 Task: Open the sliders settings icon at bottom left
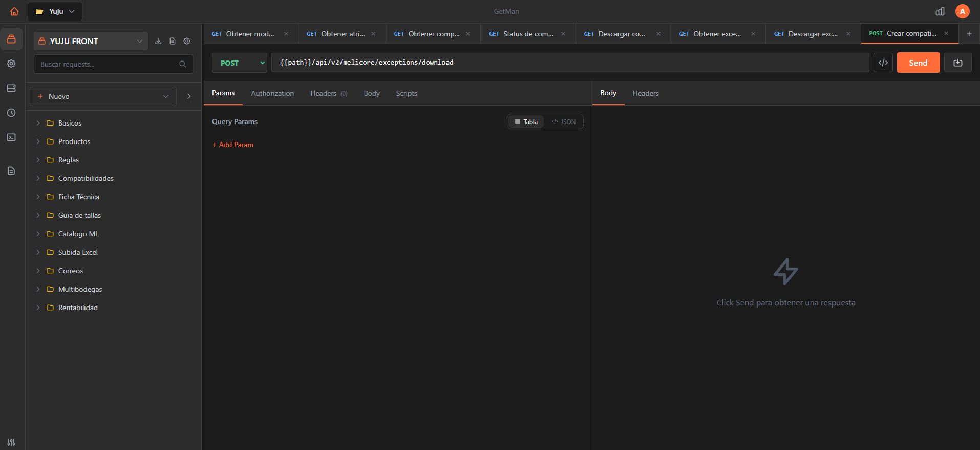pyautogui.click(x=11, y=442)
